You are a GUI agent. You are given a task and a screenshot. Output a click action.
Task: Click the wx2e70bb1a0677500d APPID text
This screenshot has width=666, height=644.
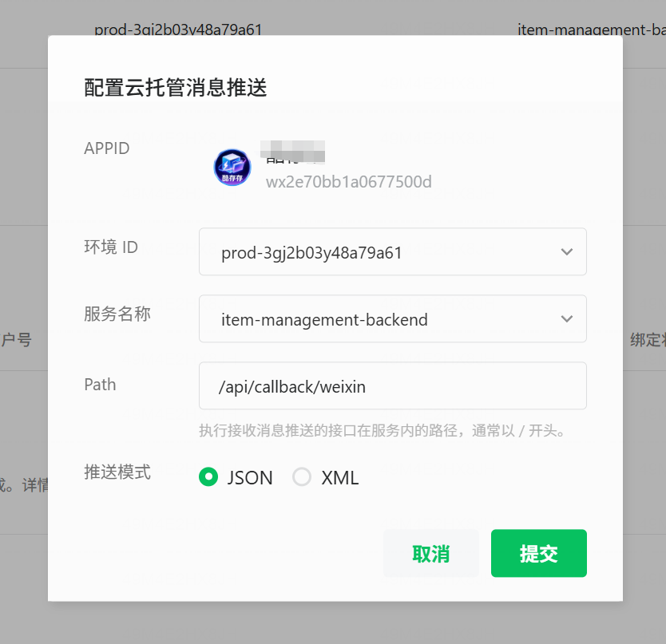[348, 182]
